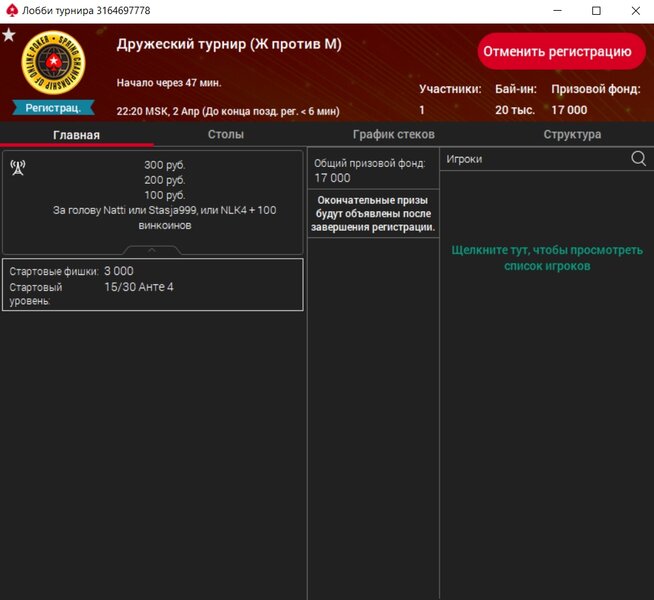Open the График стеков tab
Screen dimensions: 654x600
tap(393, 135)
